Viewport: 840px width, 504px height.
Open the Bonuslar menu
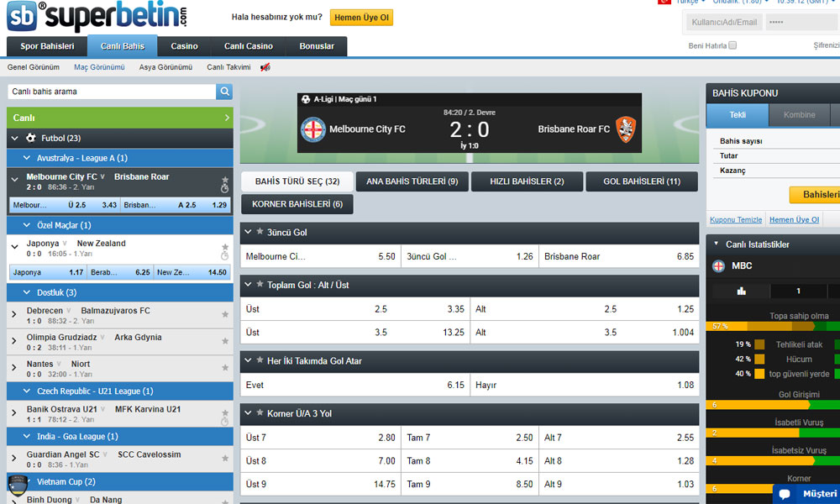(x=317, y=46)
